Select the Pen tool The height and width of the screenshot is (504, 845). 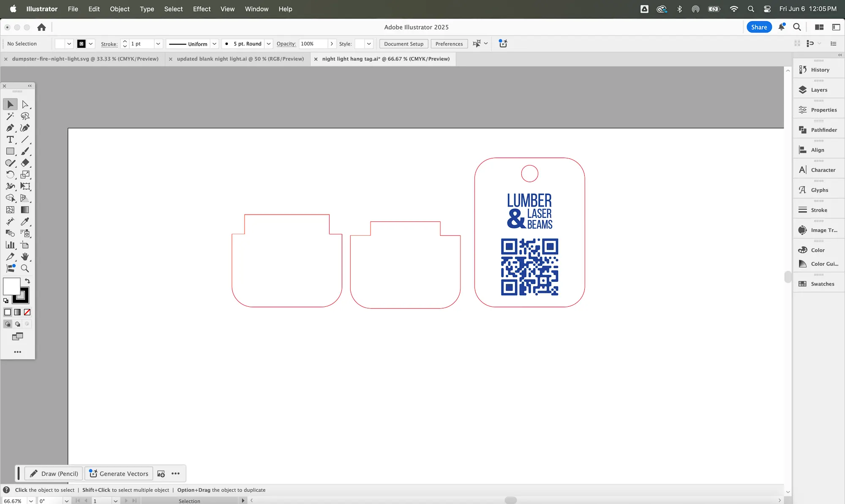10,128
